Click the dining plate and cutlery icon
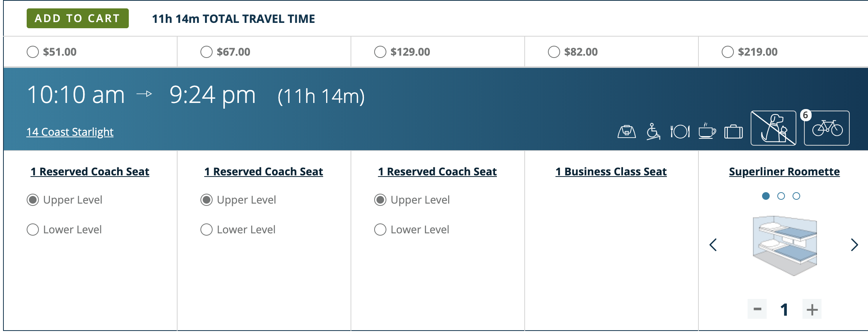The width and height of the screenshot is (868, 334). (x=680, y=132)
